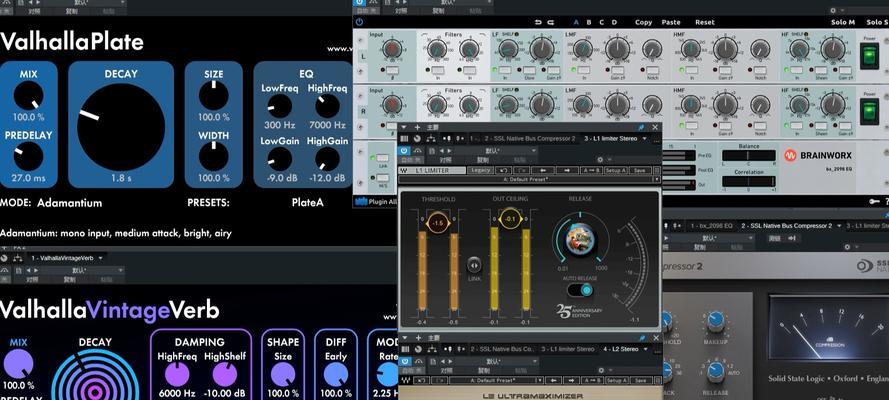This screenshot has width=889, height=400.
Task: Click ValhallaVintageVerb HighShelf knob
Action: (225, 375)
